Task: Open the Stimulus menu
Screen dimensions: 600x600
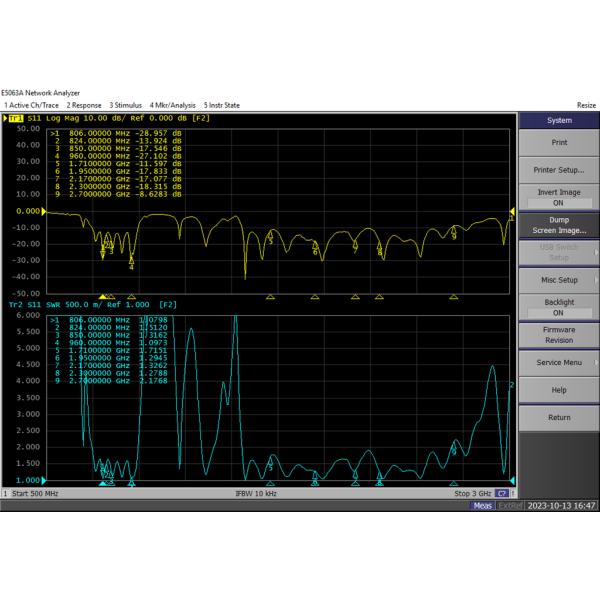Action: click(x=126, y=105)
